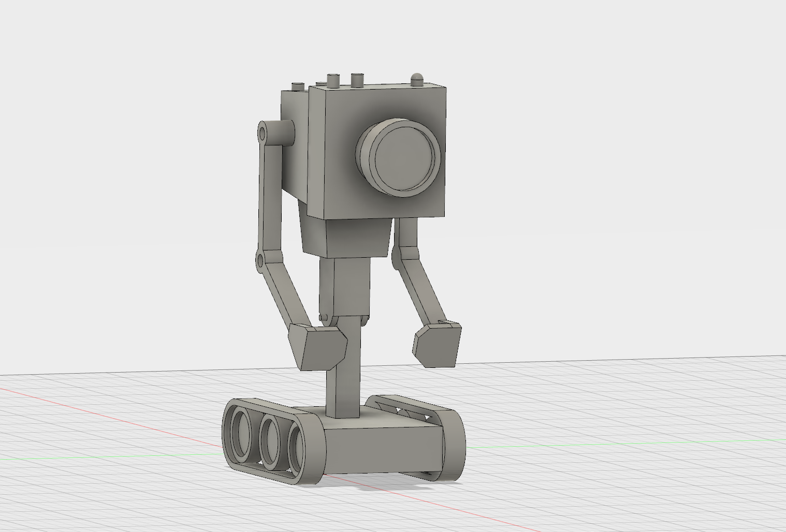Select the shoulder joint cylinder on left arm
786x532 pixels.
pos(276,134)
